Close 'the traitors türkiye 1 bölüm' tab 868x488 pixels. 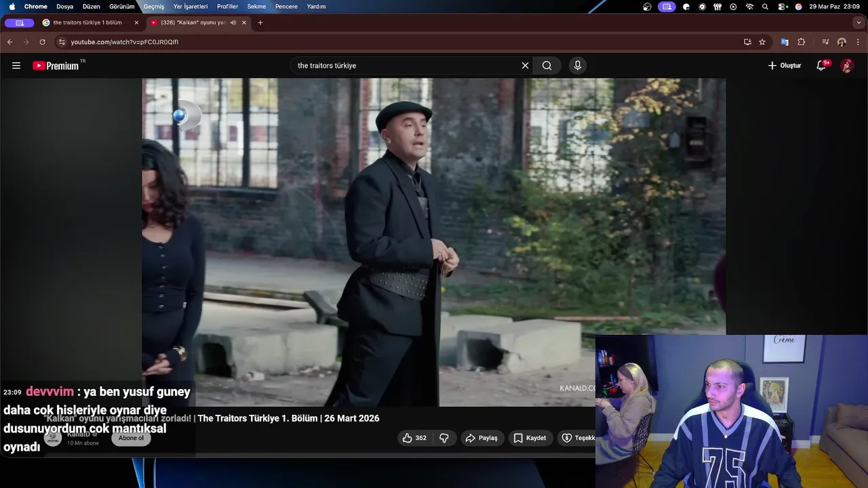136,22
